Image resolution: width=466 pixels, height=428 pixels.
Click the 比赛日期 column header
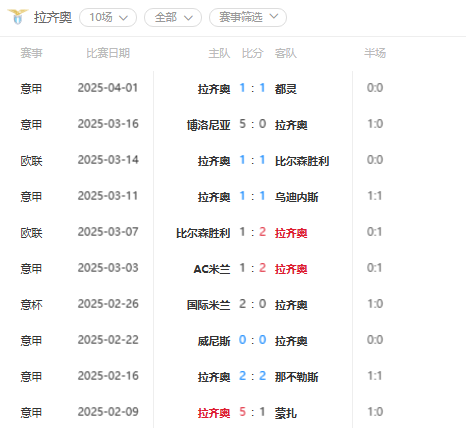click(x=108, y=53)
